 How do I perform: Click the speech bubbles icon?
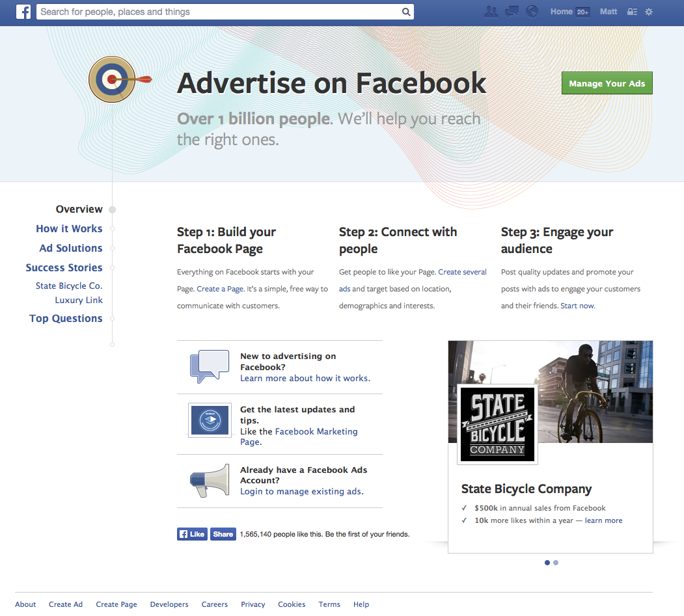click(210, 366)
